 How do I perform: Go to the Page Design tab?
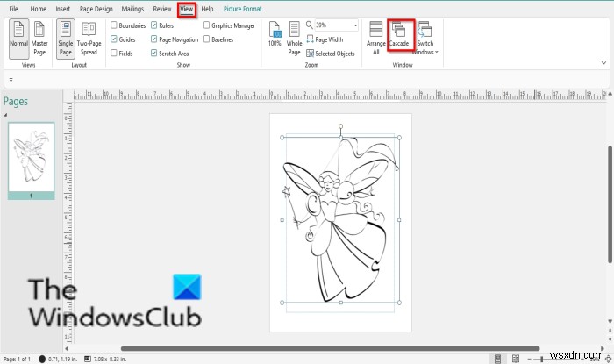point(96,9)
